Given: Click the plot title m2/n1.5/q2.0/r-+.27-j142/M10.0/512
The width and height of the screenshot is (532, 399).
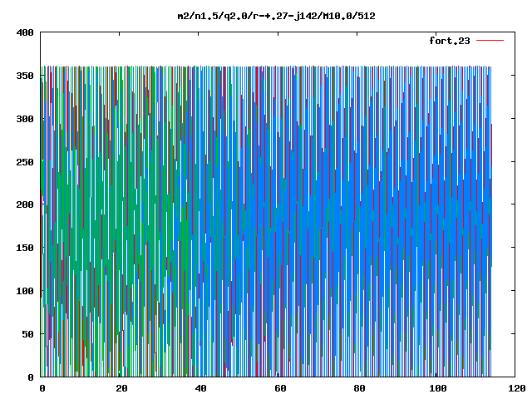Looking at the screenshot, I should pyautogui.click(x=277, y=16).
